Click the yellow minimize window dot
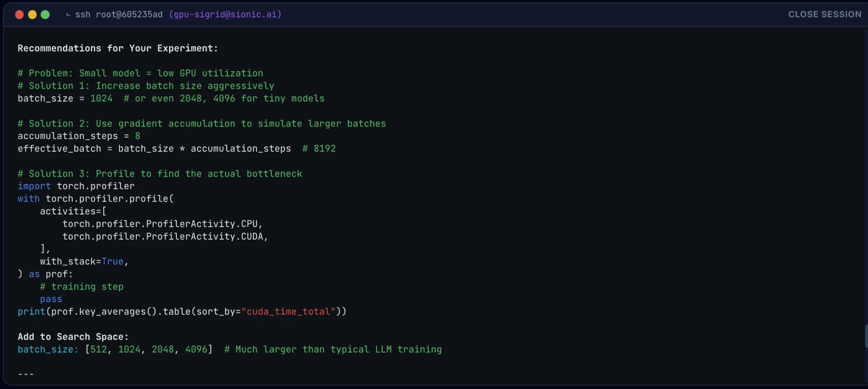 (x=32, y=14)
